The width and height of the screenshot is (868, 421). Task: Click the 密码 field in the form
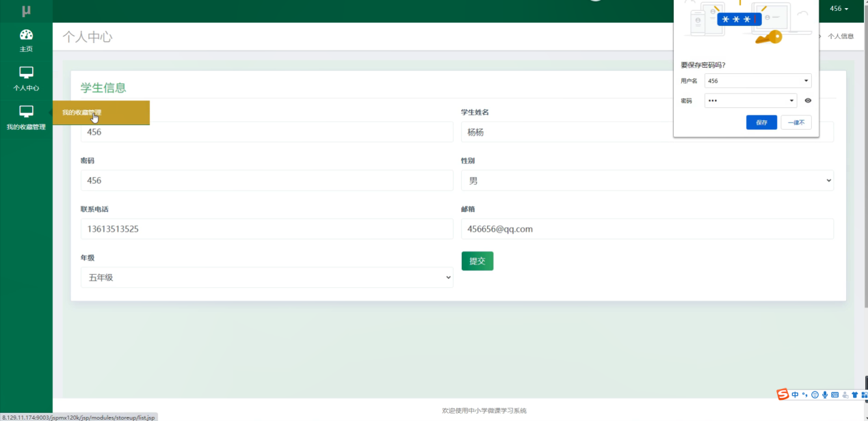coord(267,180)
